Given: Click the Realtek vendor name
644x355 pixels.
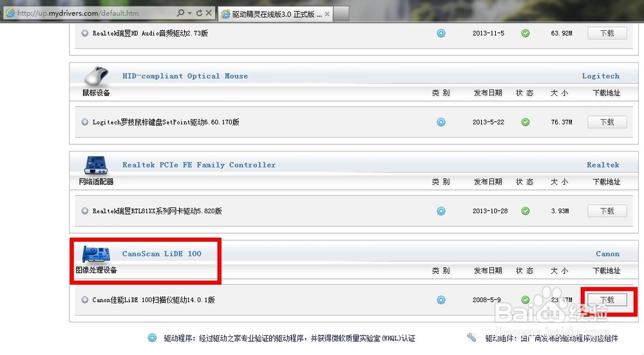Looking at the screenshot, I should pos(603,165).
